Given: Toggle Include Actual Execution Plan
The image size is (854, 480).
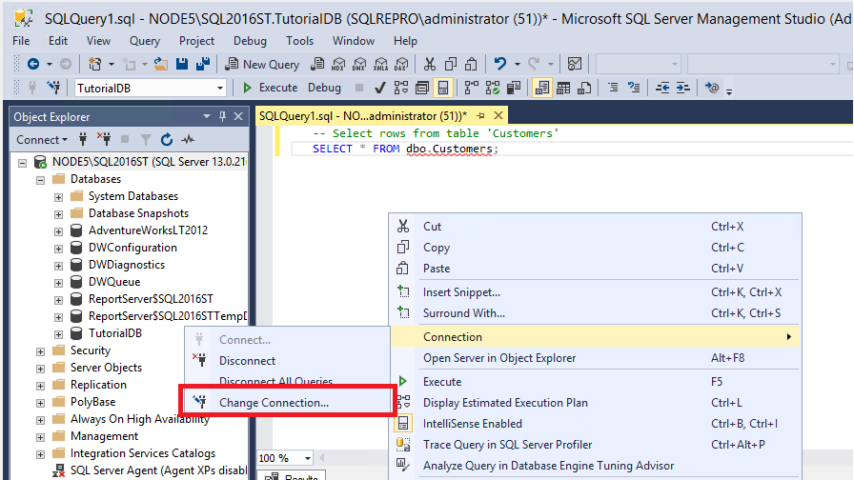Looking at the screenshot, I should click(x=472, y=88).
